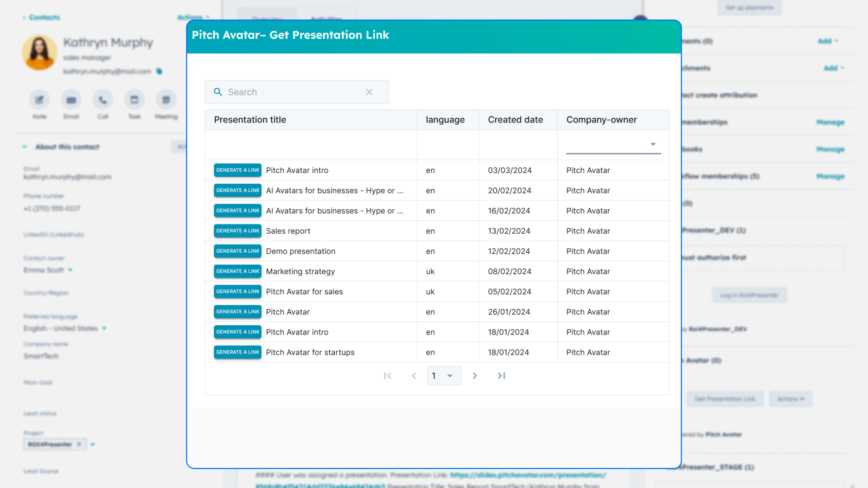Open the Preferred language dropdown
This screenshot has width=868, height=488.
tap(104, 328)
